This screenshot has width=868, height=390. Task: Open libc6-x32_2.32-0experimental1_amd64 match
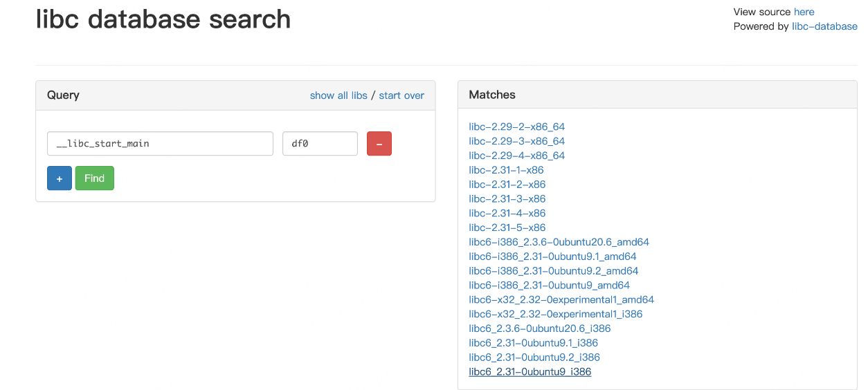(x=561, y=299)
